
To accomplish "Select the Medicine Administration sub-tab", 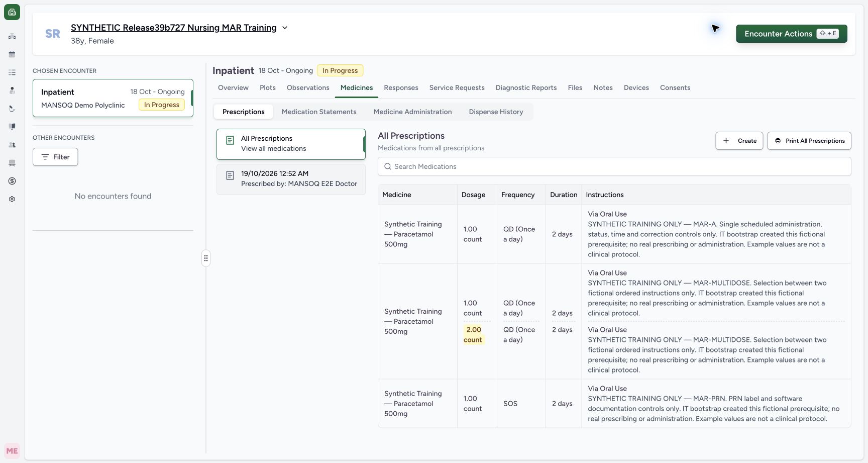I will click(413, 112).
